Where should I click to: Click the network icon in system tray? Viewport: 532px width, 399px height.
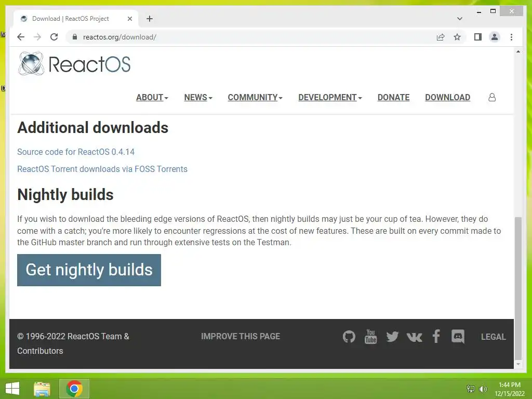[x=470, y=389]
